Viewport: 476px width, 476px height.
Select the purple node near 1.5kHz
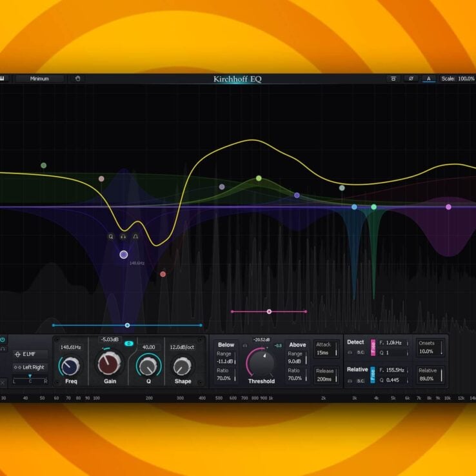coord(297,195)
